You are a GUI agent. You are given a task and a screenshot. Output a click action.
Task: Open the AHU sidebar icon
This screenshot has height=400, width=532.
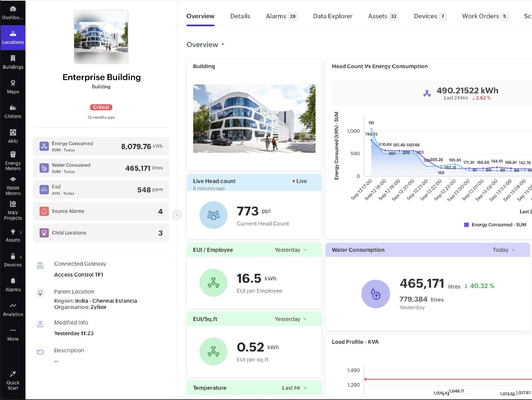pyautogui.click(x=13, y=136)
